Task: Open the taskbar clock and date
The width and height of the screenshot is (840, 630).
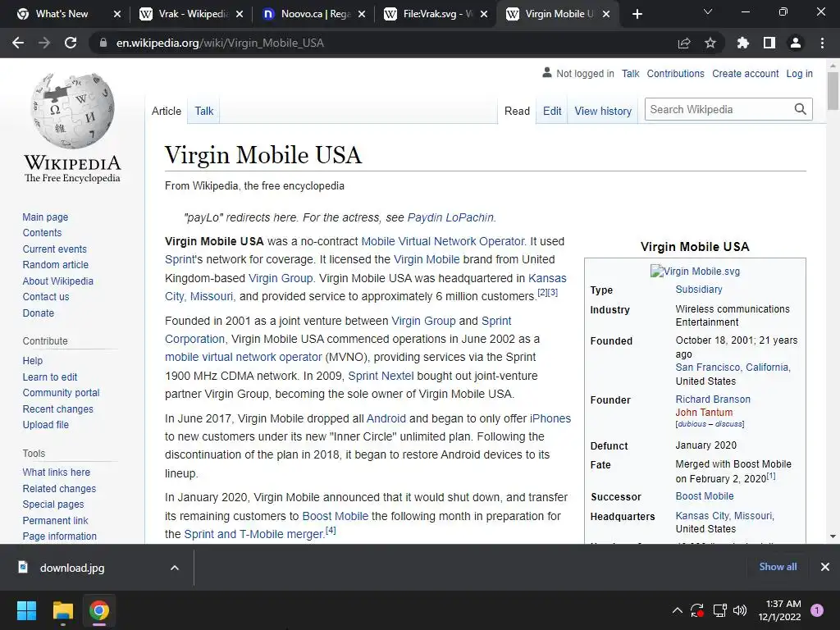Action: click(780, 610)
